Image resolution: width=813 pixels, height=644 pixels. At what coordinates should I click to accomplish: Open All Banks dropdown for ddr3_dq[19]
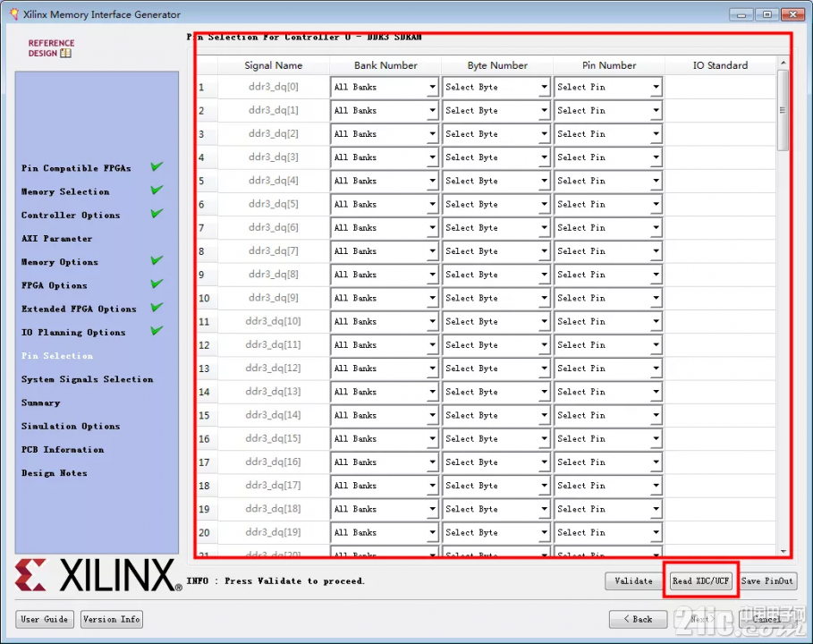(385, 532)
